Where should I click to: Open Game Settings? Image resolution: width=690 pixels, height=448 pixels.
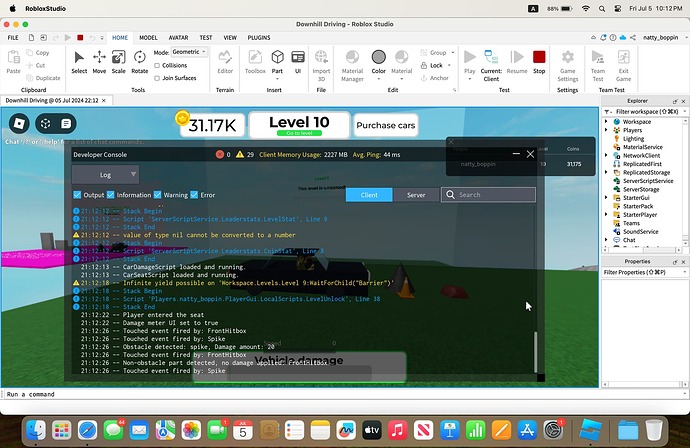click(568, 66)
